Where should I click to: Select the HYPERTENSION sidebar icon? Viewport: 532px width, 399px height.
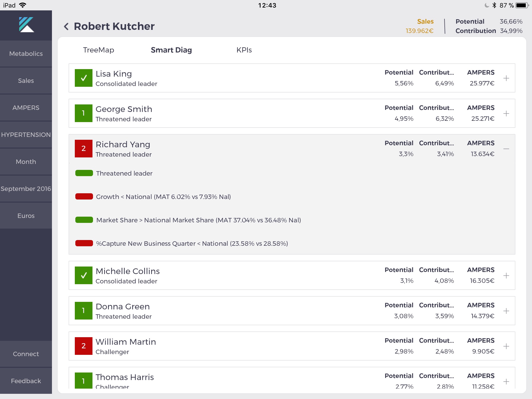pyautogui.click(x=26, y=134)
